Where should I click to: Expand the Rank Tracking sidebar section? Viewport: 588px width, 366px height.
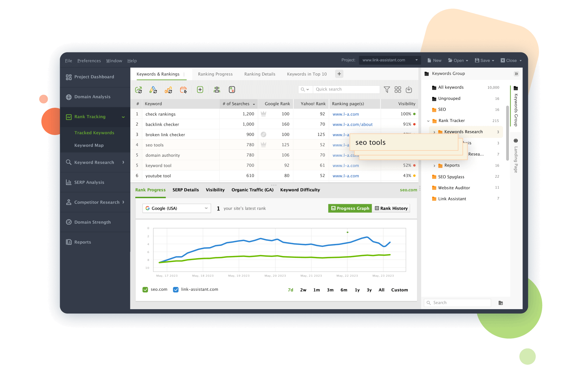[x=123, y=117]
